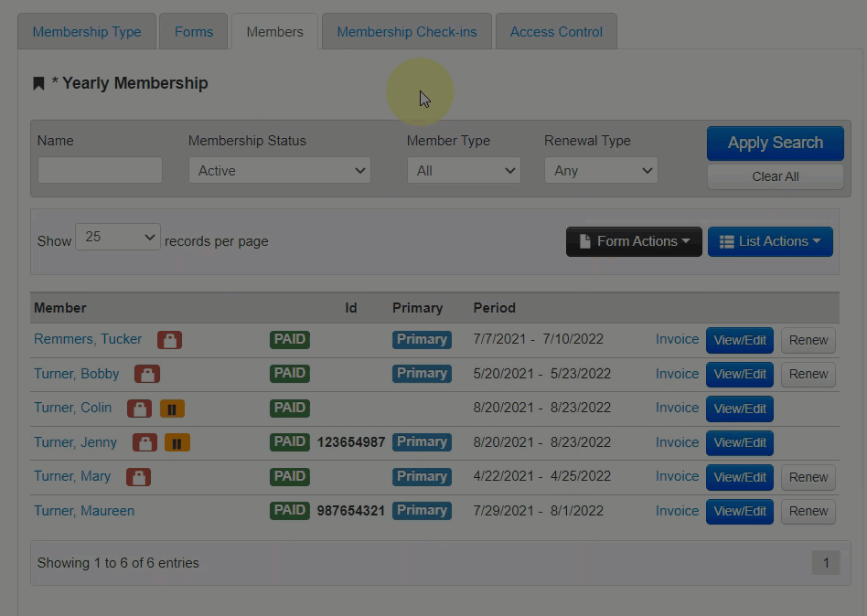Expand the List Actions menu

tap(770, 241)
